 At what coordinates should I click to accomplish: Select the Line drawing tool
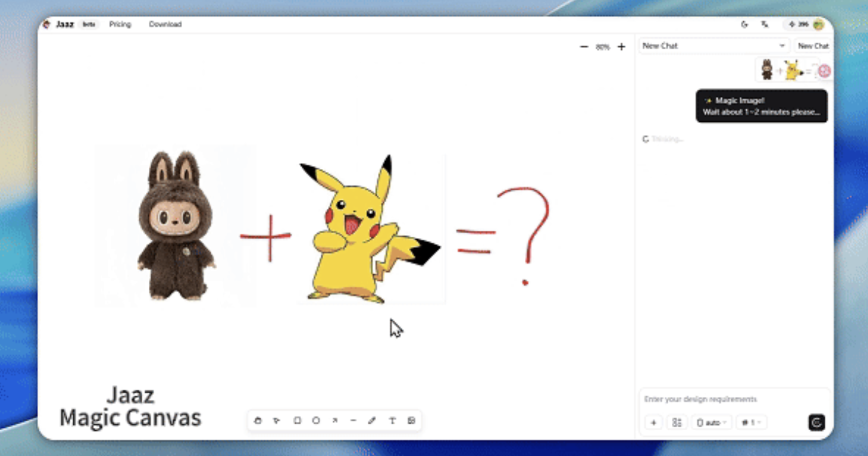point(353,420)
